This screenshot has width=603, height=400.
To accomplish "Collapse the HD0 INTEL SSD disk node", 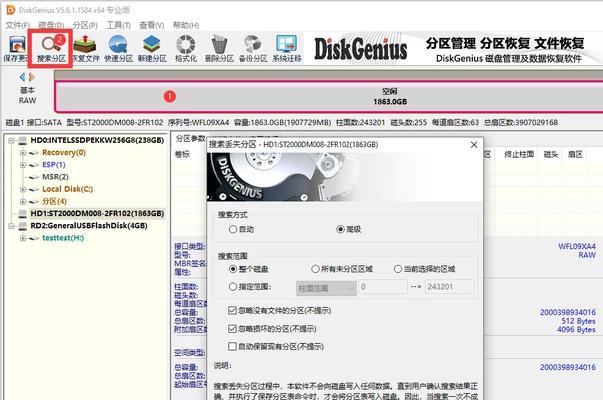I will [12, 140].
